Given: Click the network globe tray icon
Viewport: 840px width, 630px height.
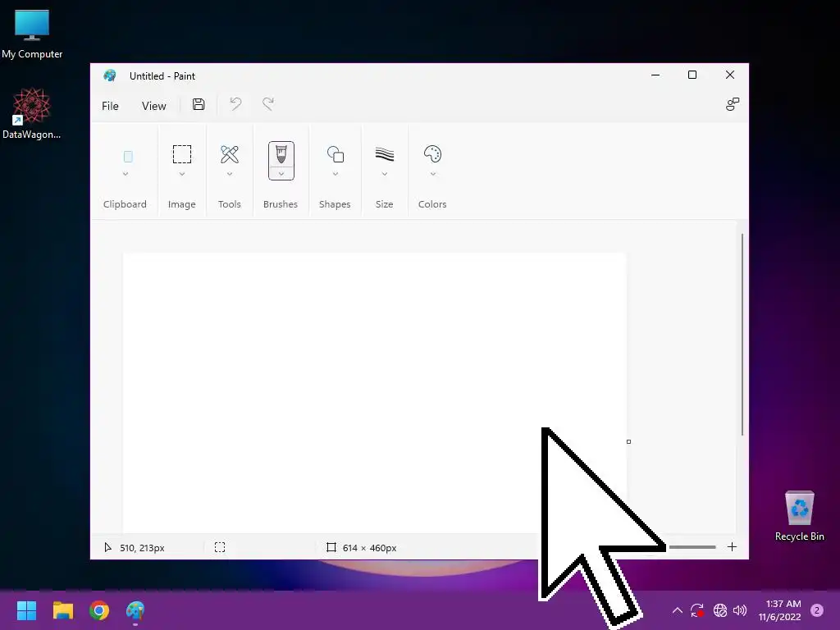Looking at the screenshot, I should [x=720, y=610].
